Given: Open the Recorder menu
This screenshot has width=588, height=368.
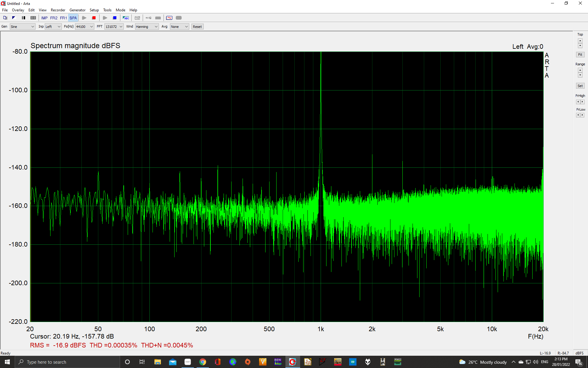Looking at the screenshot, I should 58,10.
